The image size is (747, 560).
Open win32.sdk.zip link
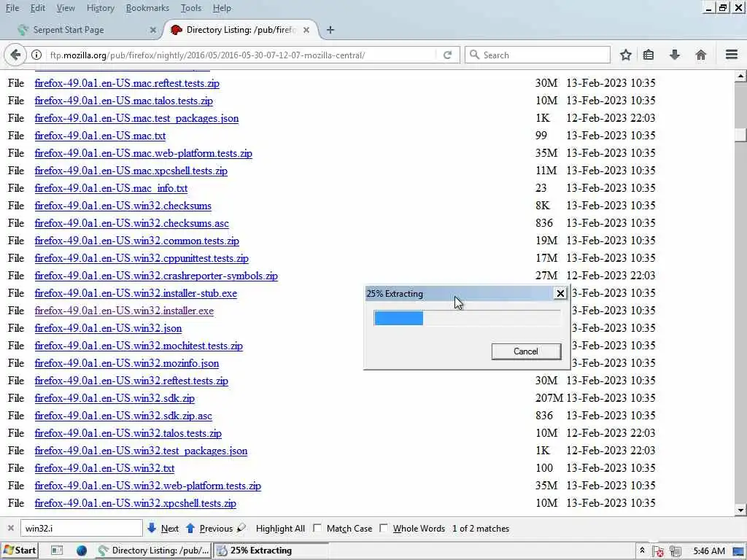pyautogui.click(x=115, y=398)
